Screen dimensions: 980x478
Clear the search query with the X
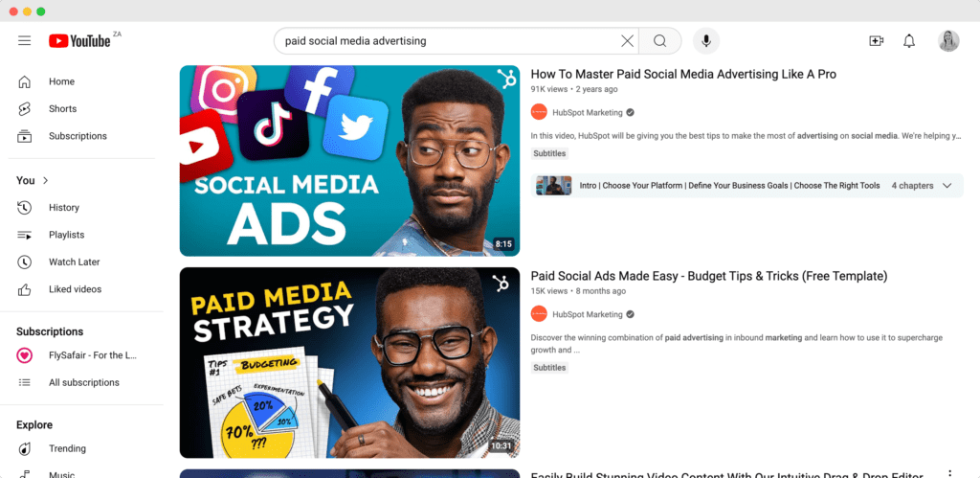(627, 41)
